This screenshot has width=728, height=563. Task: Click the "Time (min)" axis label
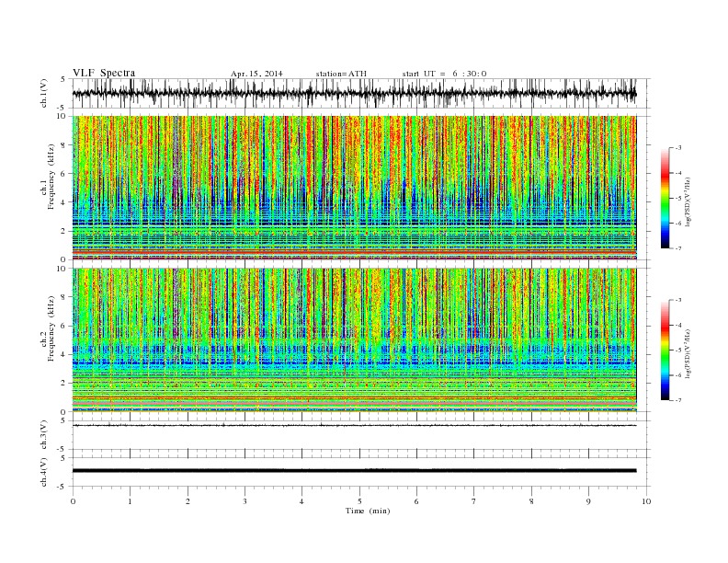[x=368, y=511]
